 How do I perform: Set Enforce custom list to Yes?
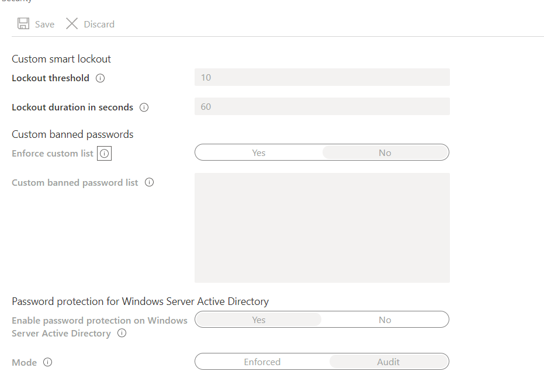click(258, 153)
